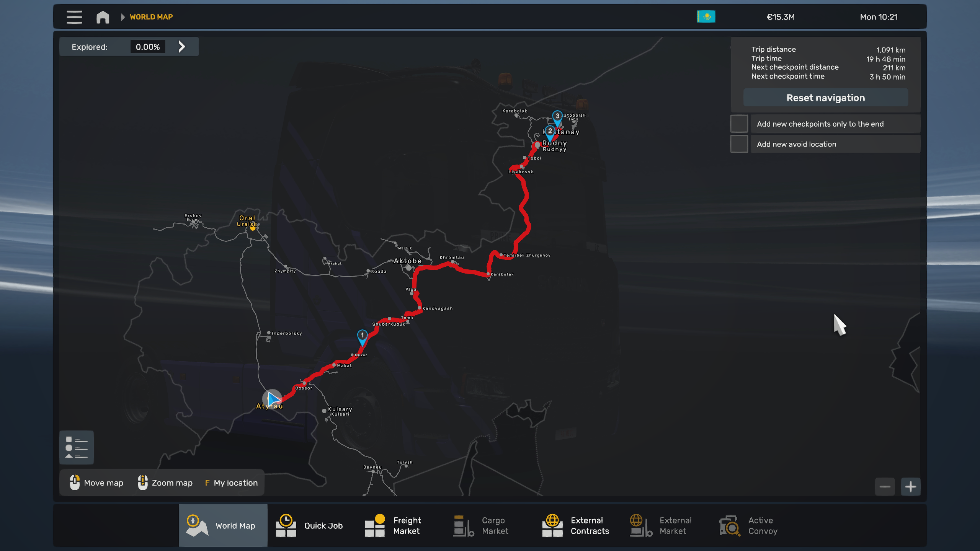980x551 pixels.
Task: Open the Quick Job tab
Action: tap(310, 526)
